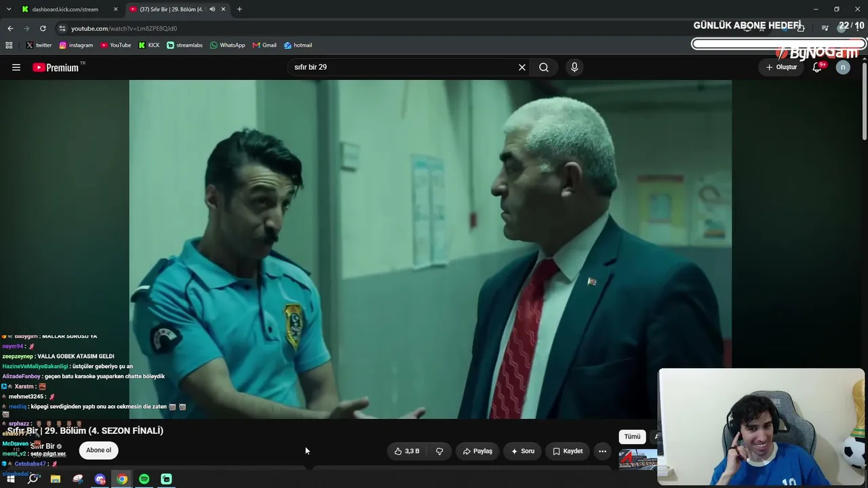Open the YouTube account avatar menu
Image resolution: width=868 pixels, height=488 pixels.
(843, 67)
